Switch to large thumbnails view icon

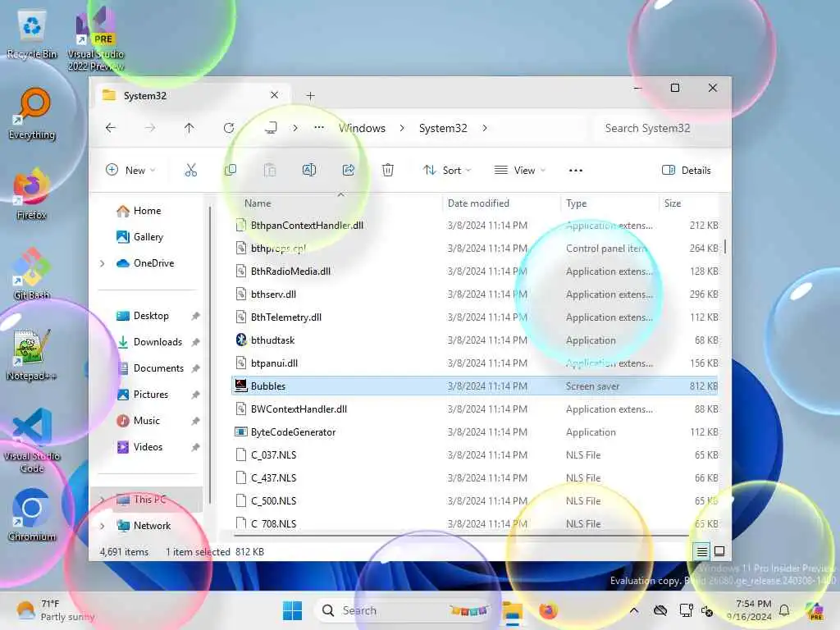[x=719, y=551]
